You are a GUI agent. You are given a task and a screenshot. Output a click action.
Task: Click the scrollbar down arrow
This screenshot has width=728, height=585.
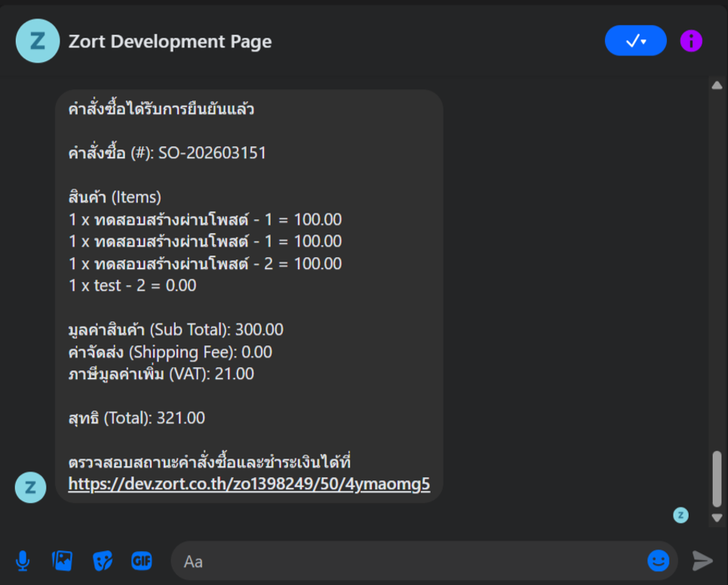tap(717, 518)
